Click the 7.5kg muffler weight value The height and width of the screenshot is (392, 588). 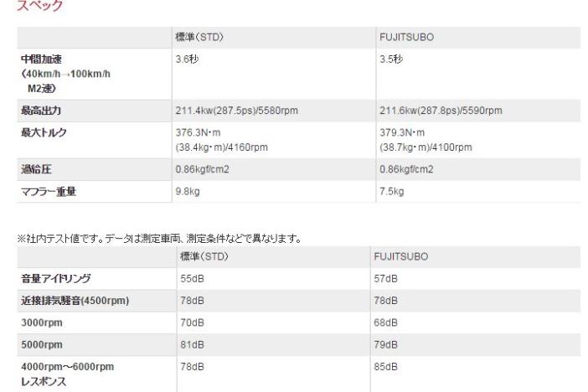[x=393, y=191]
